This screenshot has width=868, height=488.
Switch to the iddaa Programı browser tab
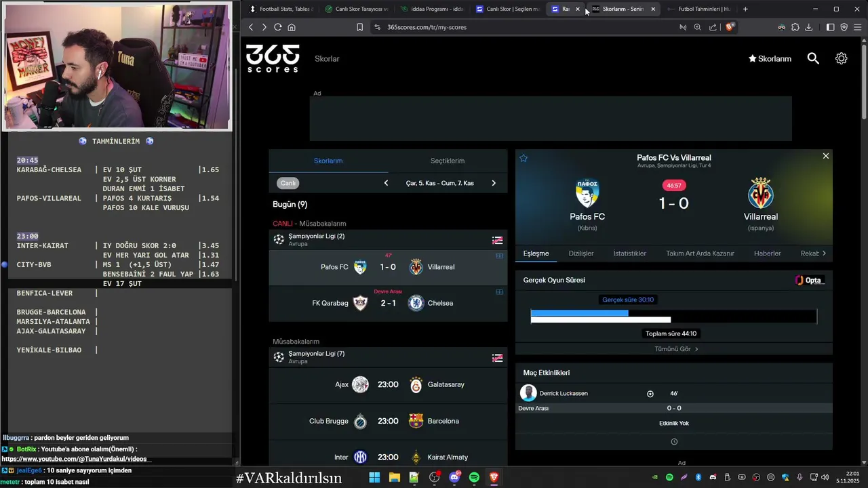point(431,9)
